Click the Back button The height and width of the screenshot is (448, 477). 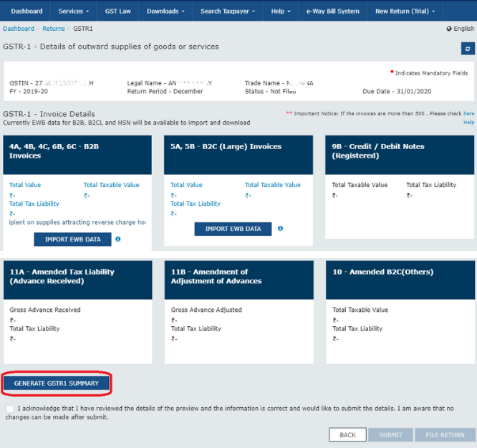[x=347, y=435]
